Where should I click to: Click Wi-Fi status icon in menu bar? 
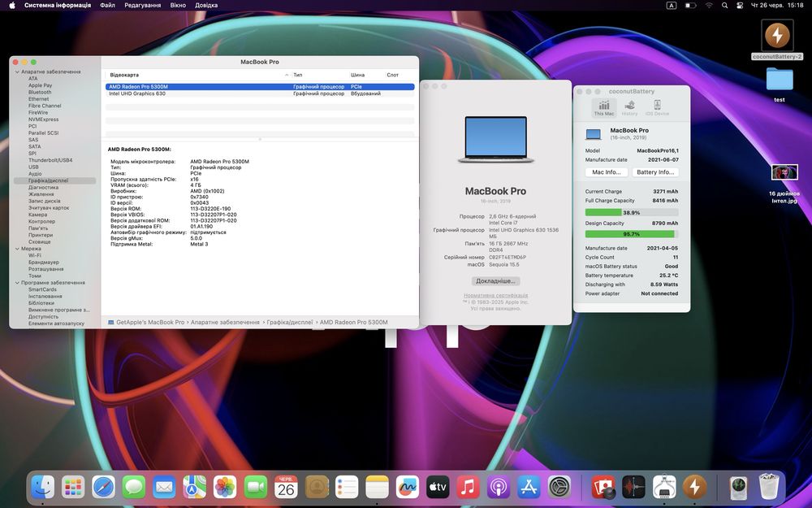[x=709, y=5]
